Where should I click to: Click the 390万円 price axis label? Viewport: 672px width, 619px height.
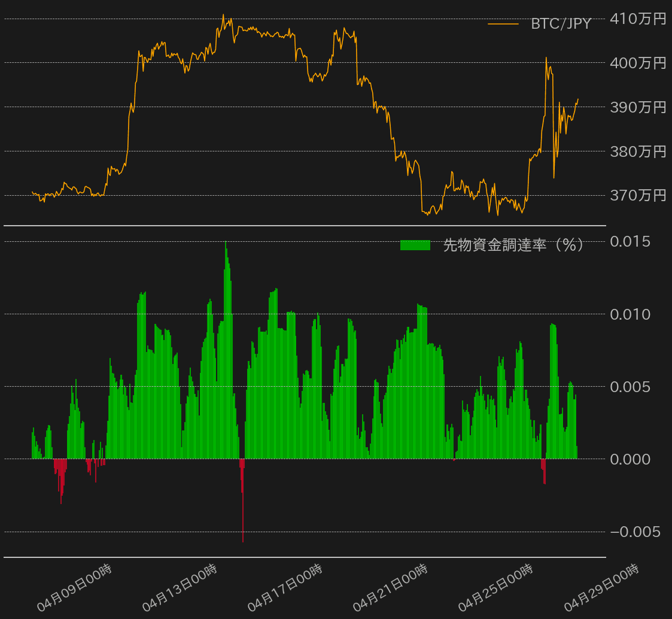point(637,107)
